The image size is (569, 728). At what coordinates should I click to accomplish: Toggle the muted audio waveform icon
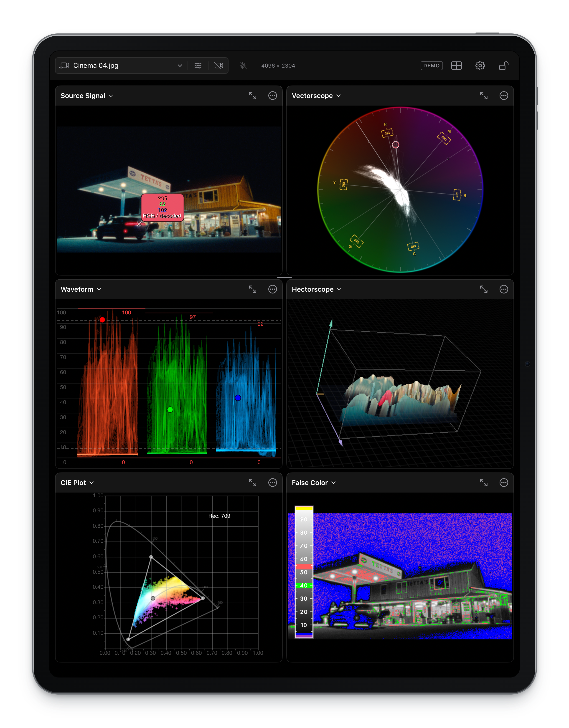click(243, 66)
